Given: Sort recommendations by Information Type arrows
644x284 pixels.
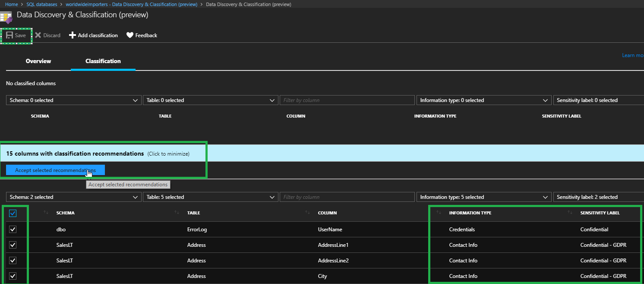Looking at the screenshot, I should [x=439, y=212].
